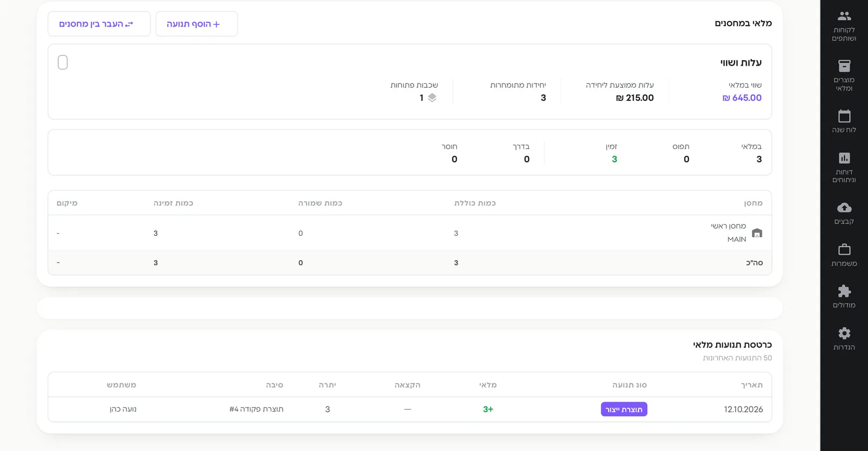The width and height of the screenshot is (868, 451).
Task: Click the יחידות מתומחרות value 3
Action: tap(543, 98)
